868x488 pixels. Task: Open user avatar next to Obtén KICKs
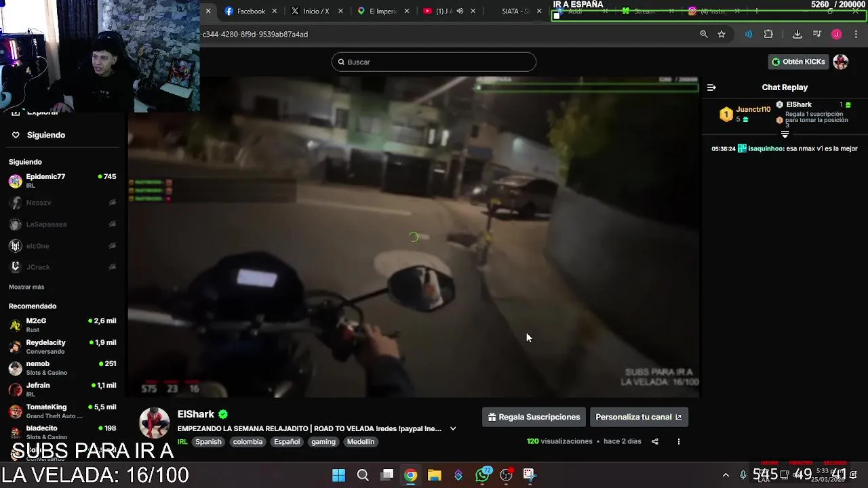tap(841, 62)
